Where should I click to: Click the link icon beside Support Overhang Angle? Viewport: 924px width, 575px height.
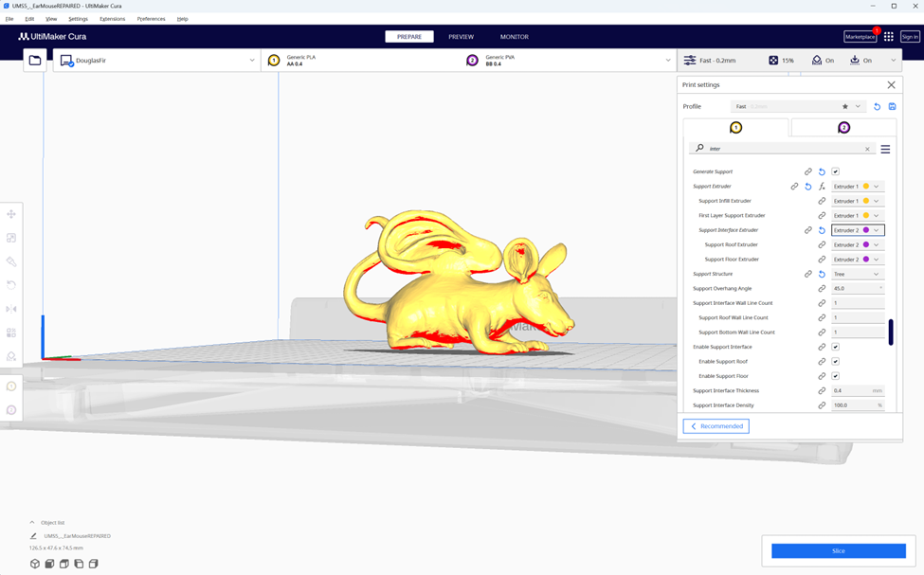(x=822, y=288)
